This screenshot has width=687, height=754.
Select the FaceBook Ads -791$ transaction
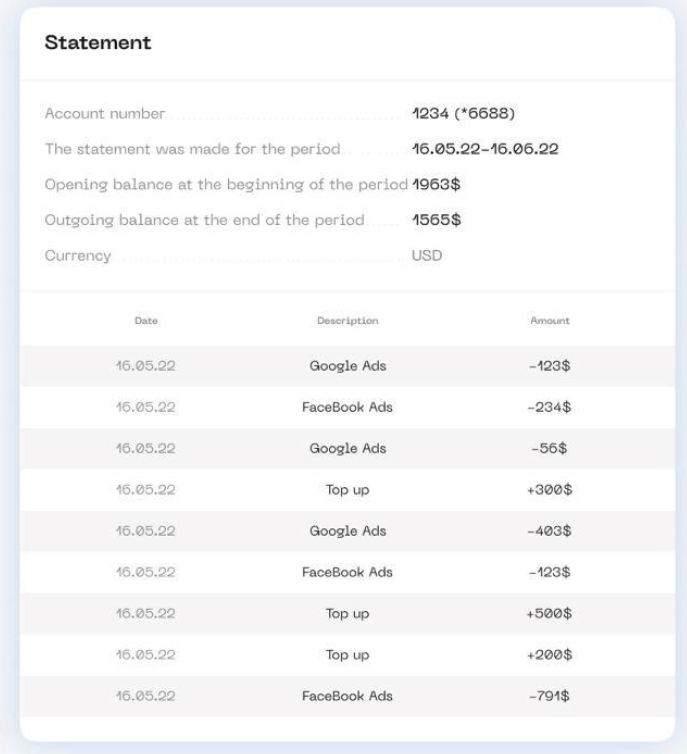347,696
